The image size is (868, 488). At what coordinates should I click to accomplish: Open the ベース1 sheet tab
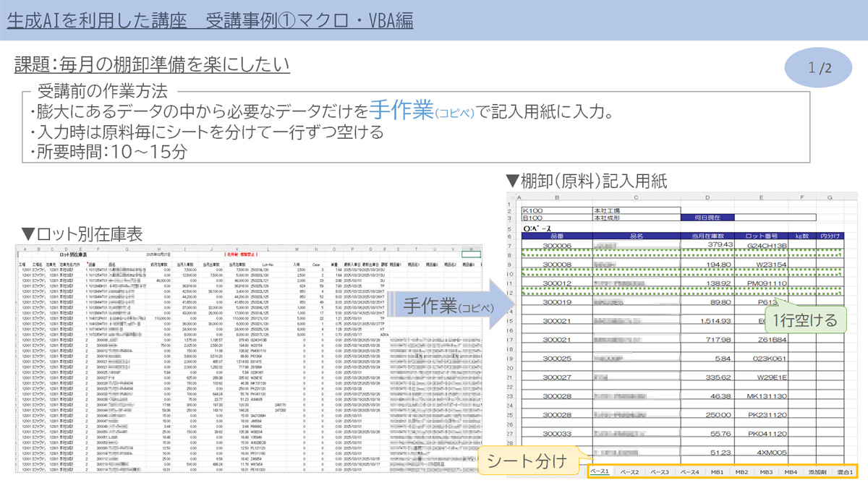pyautogui.click(x=600, y=471)
